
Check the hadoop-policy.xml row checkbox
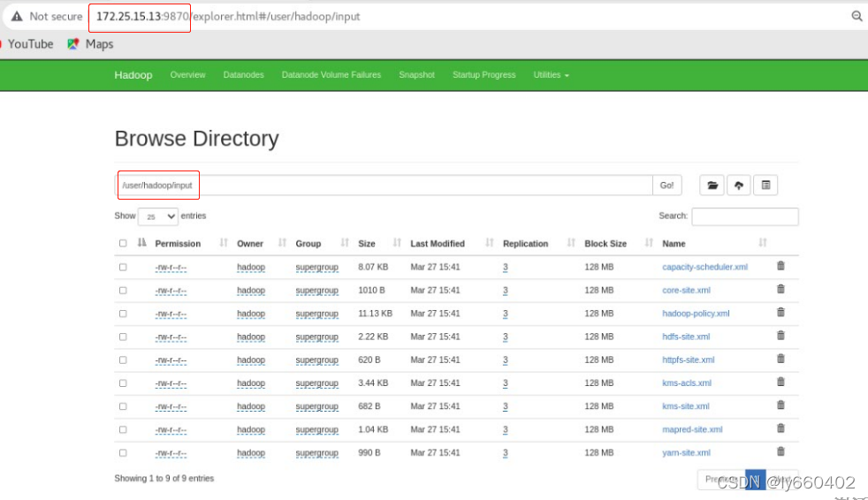(x=123, y=314)
